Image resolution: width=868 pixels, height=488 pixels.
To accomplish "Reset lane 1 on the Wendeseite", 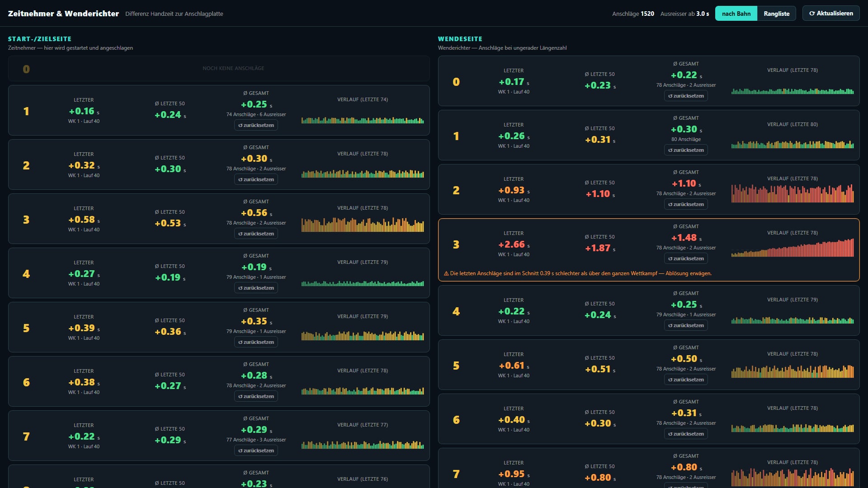I will point(686,150).
